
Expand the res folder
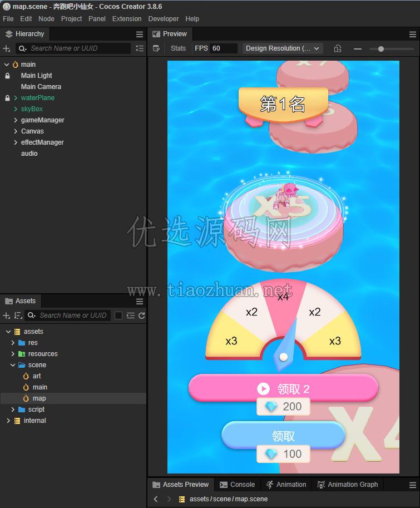coord(13,343)
